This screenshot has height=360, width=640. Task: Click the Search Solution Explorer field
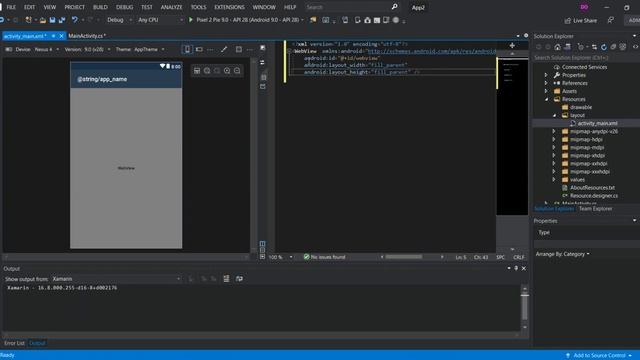586,58
